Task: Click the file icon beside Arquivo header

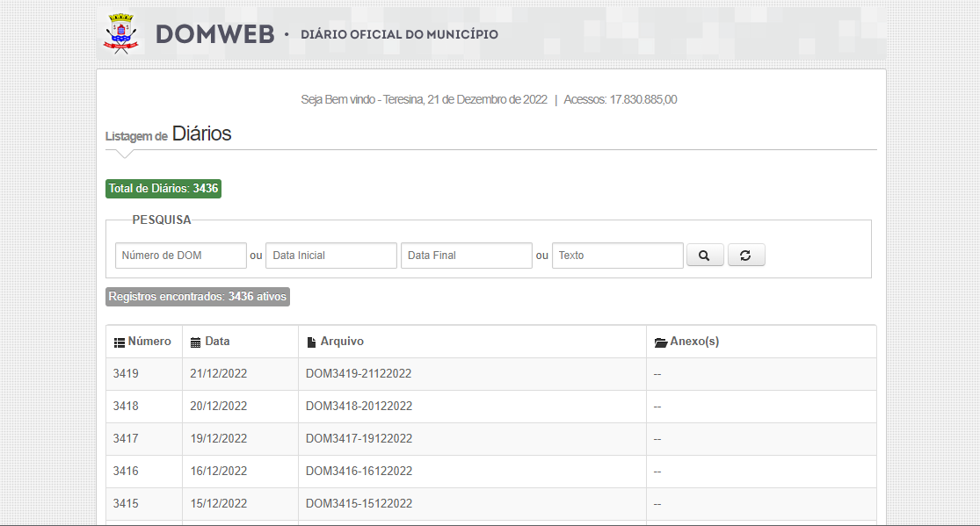Action: [311, 342]
